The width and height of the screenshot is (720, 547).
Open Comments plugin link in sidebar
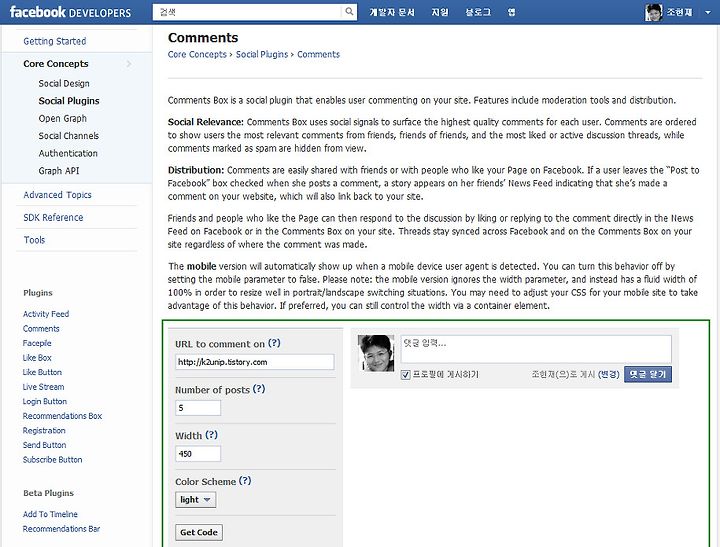[x=41, y=329]
